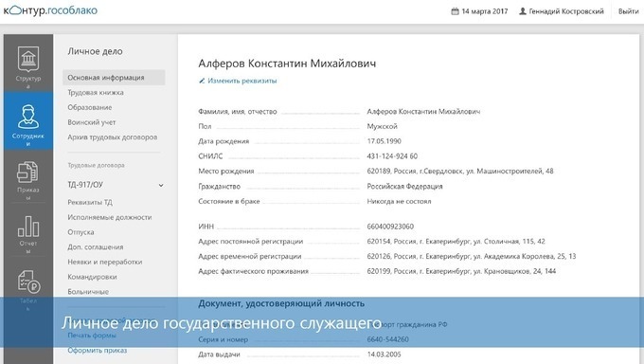
Task: Open Командировки item
Action: [92, 277]
